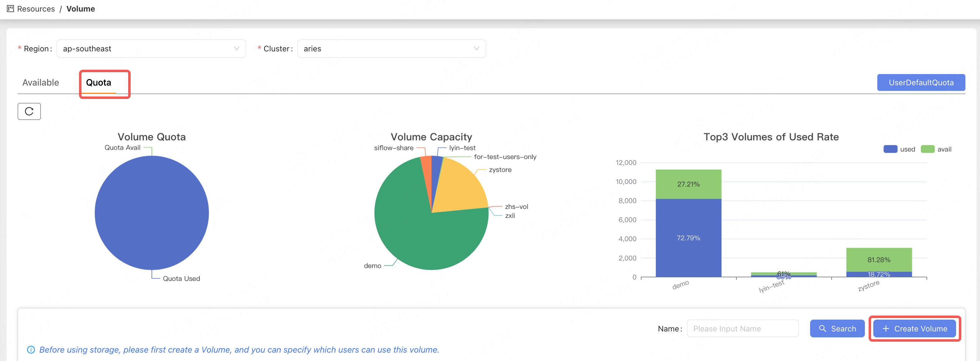Viewport: 980px width, 361px height.
Task: Click the Resources breadcrumb icon
Action: point(10,8)
